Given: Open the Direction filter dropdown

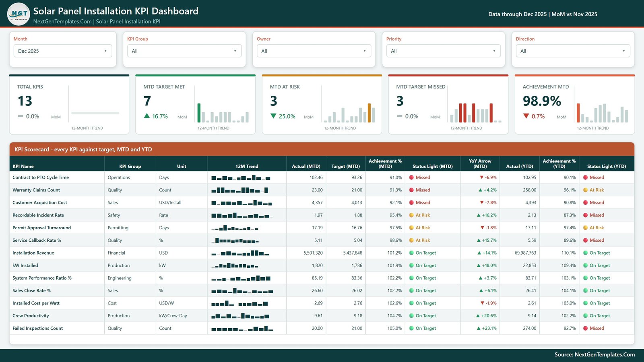Looking at the screenshot, I should 573,51.
